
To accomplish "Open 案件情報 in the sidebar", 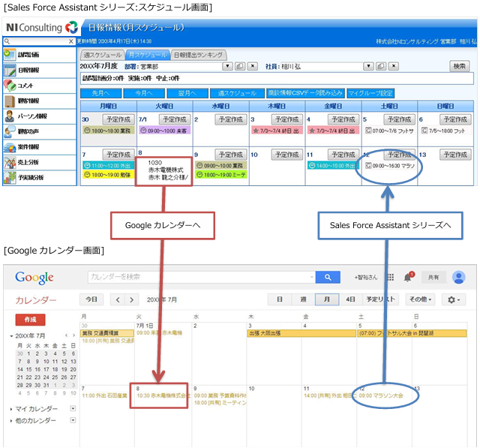I will (x=39, y=147).
